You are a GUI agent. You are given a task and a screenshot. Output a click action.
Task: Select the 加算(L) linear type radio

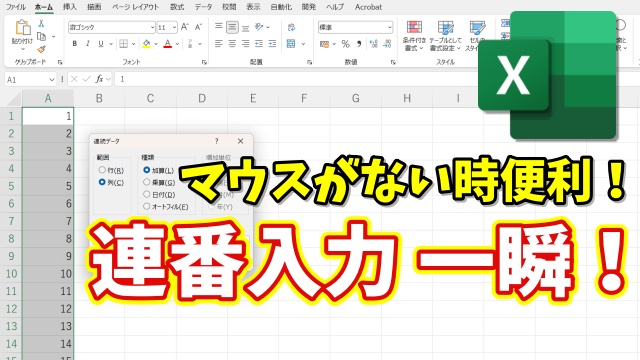pyautogui.click(x=147, y=170)
